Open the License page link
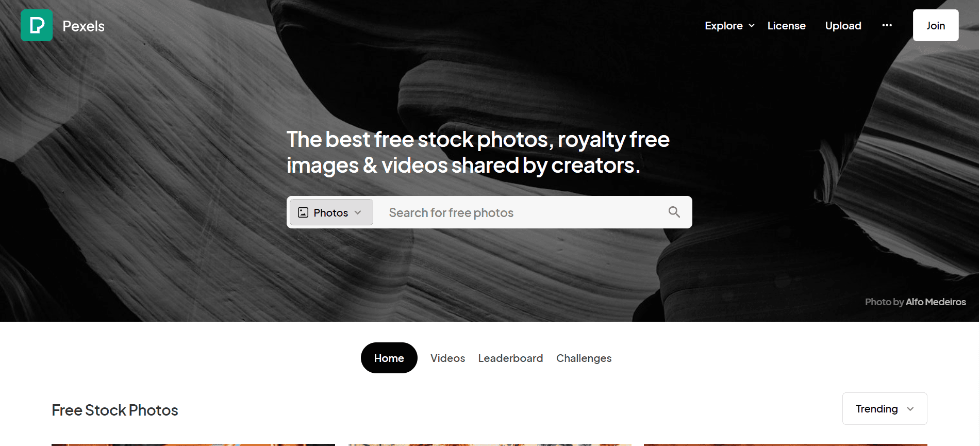 (x=786, y=25)
